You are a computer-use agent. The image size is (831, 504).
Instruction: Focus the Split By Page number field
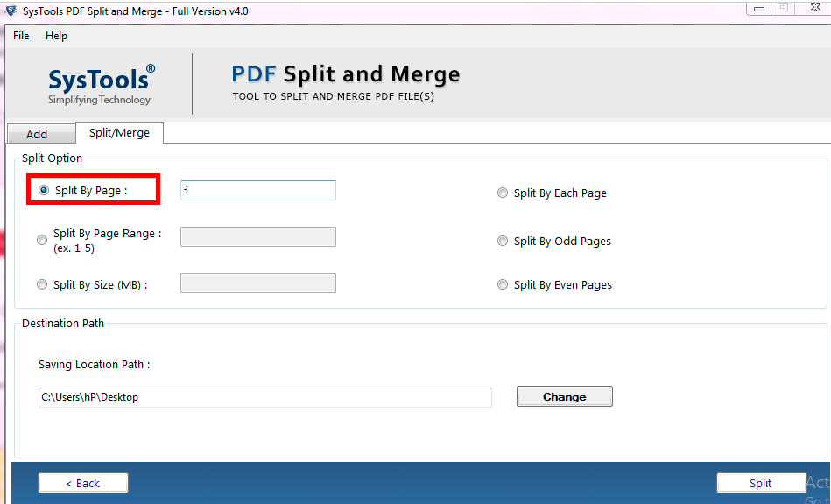[258, 190]
